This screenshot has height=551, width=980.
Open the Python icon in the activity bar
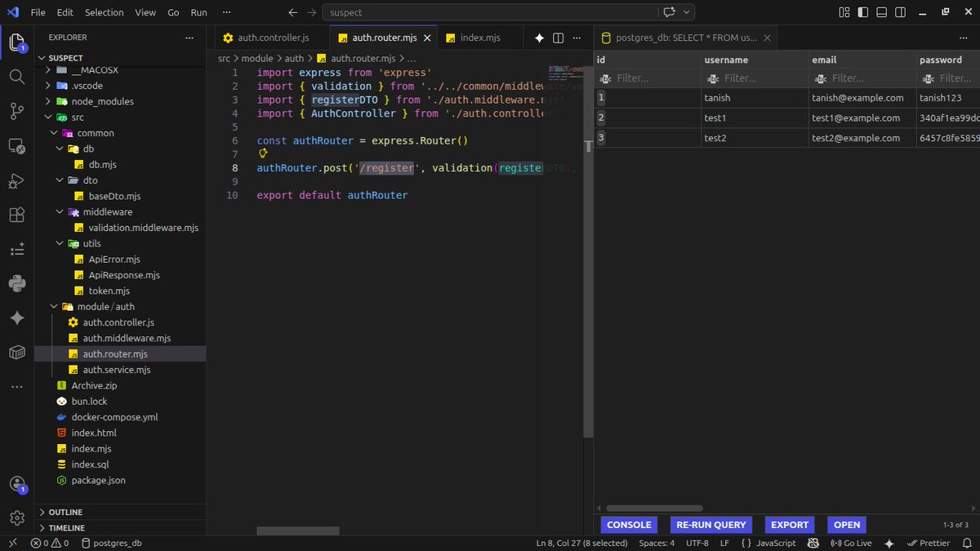16,283
